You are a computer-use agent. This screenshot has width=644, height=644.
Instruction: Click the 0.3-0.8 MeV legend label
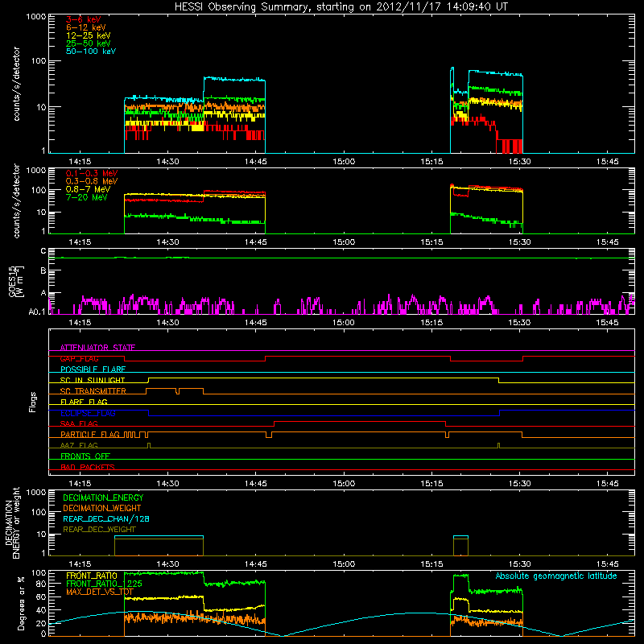(92, 181)
